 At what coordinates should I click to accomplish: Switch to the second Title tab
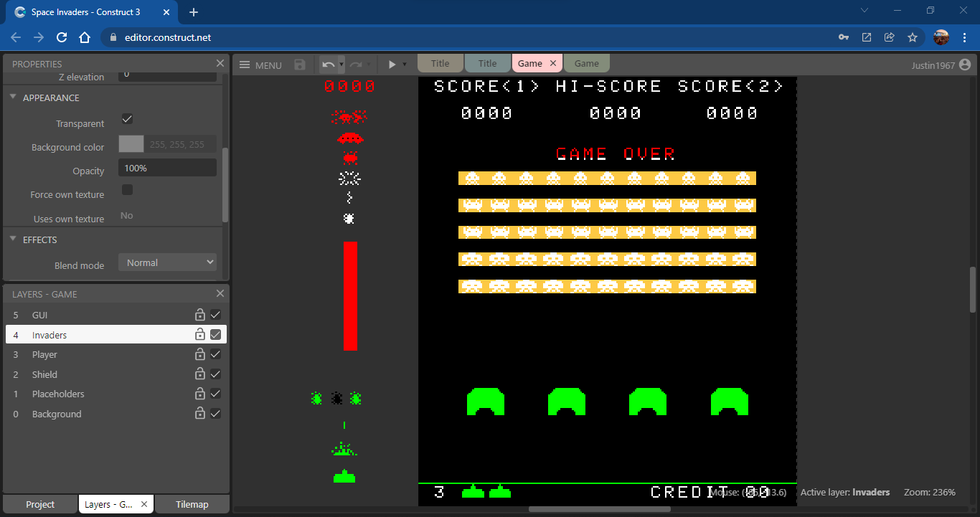(x=488, y=63)
